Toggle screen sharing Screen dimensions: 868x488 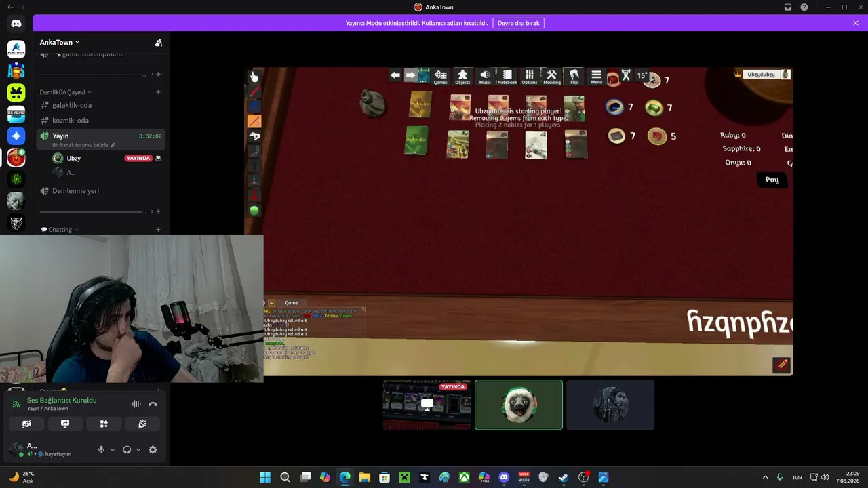65,424
